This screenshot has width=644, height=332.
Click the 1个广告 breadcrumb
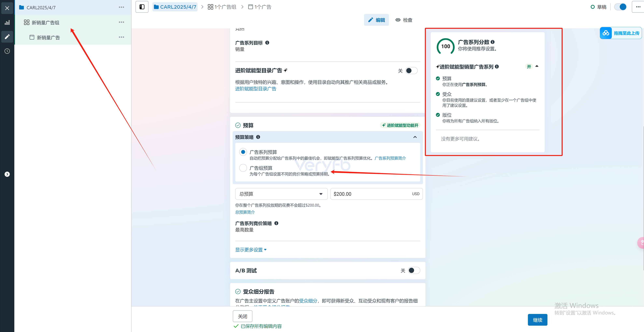pyautogui.click(x=260, y=7)
